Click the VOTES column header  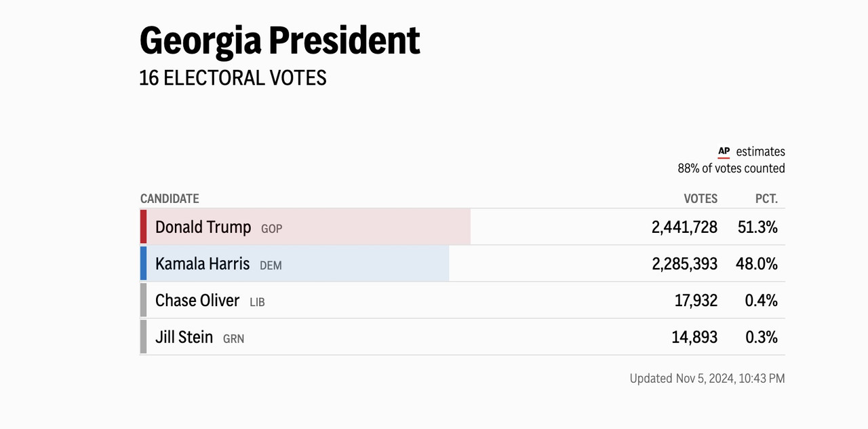(x=701, y=199)
